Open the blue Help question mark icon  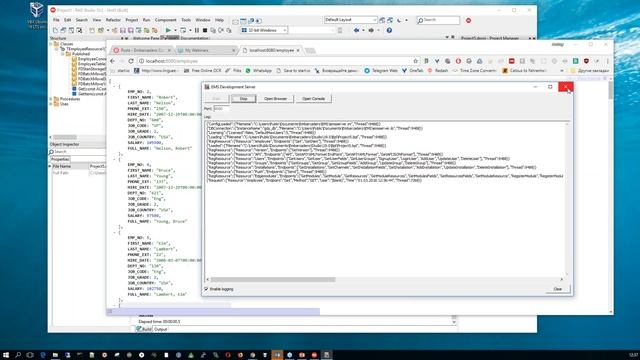click(x=389, y=30)
